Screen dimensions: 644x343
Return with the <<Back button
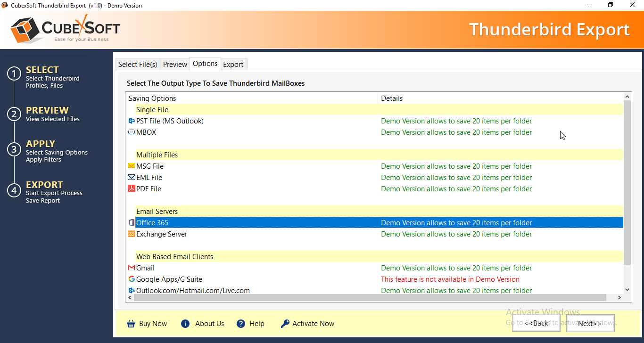pyautogui.click(x=536, y=323)
